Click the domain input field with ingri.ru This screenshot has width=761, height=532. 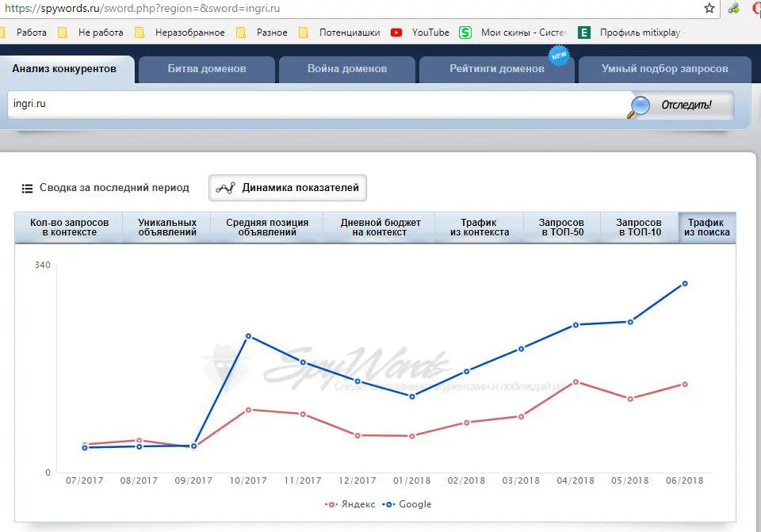click(x=317, y=104)
